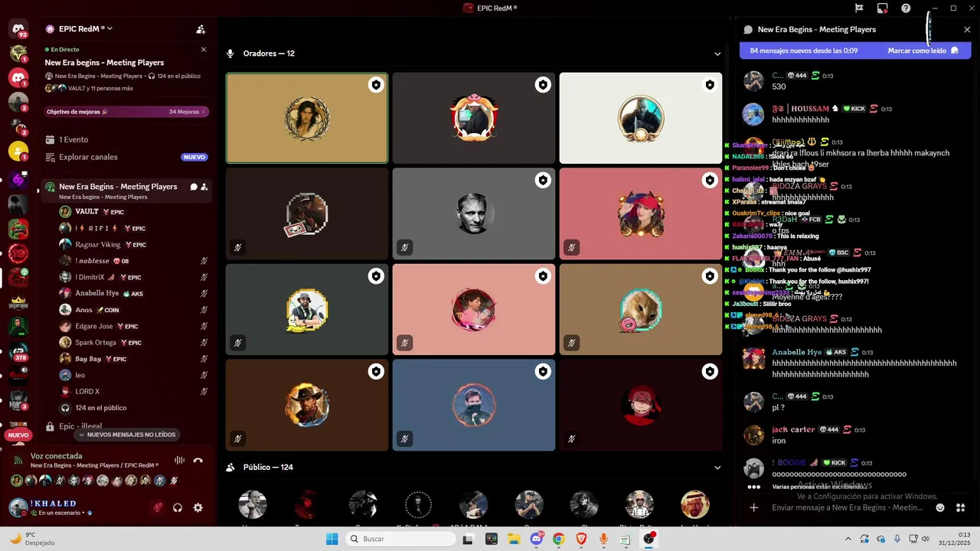Open the inbox flag icon in title bar
Screen dimensions: 980x551
pos(859,8)
